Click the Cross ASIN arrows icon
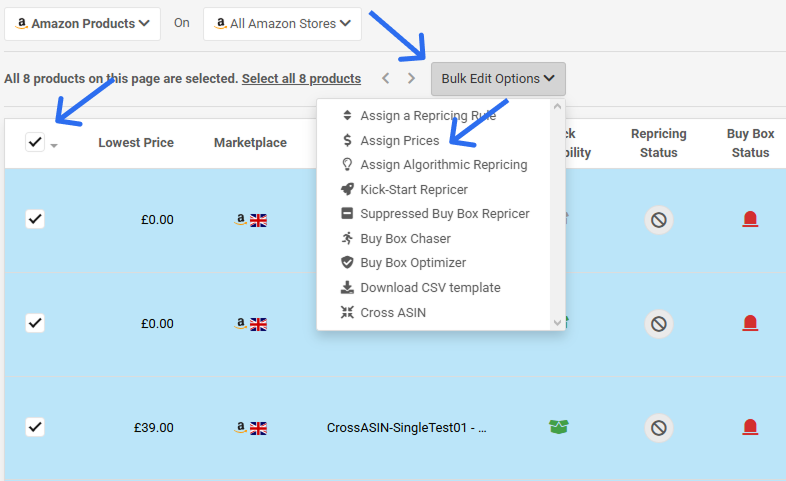786x481 pixels. tap(347, 312)
